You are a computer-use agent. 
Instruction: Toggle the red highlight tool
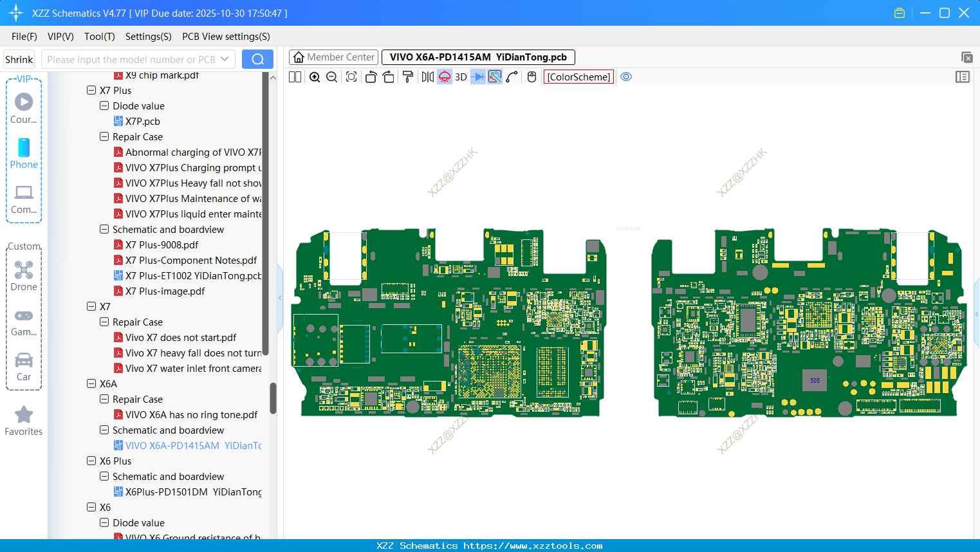445,77
